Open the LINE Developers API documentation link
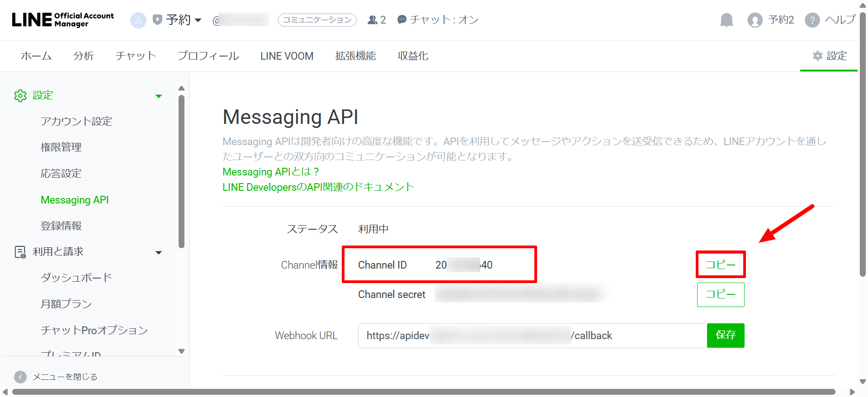This screenshot has height=397, width=868. (318, 187)
